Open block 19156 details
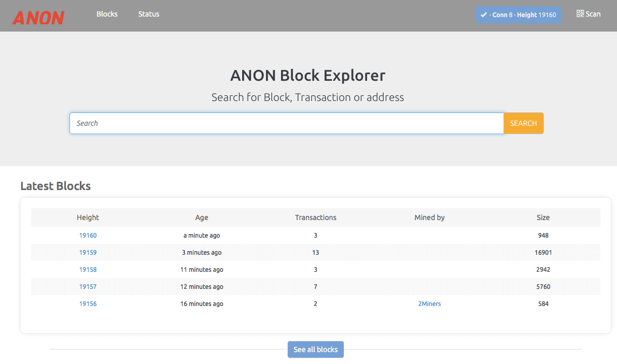 pyautogui.click(x=88, y=304)
